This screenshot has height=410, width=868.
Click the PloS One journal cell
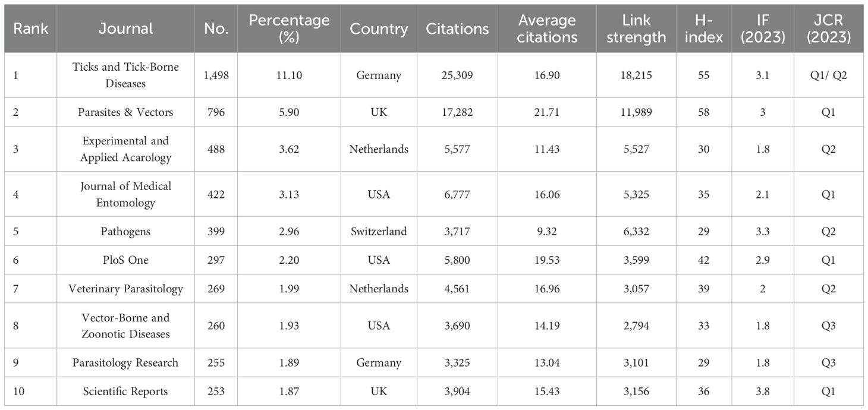125,260
